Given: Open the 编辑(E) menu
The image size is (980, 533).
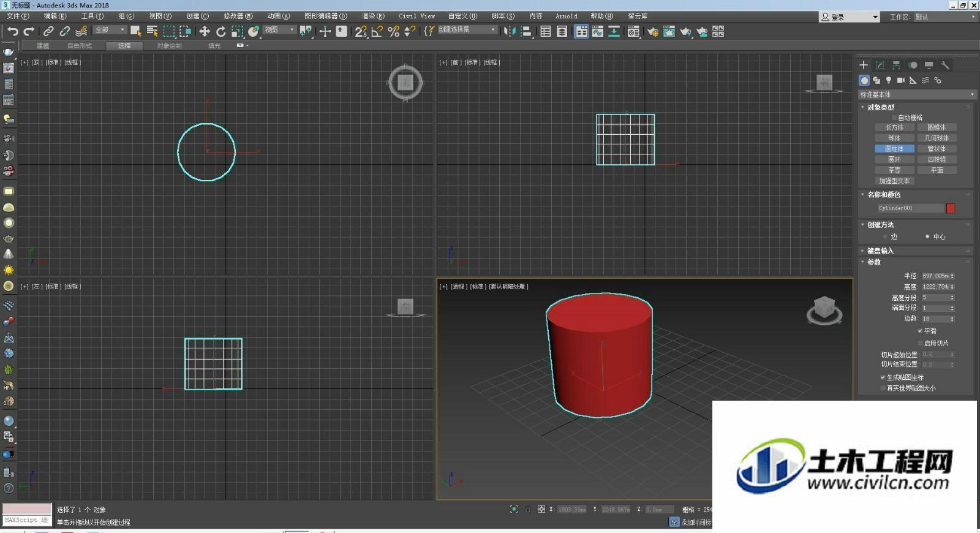Looking at the screenshot, I should pos(55,16).
